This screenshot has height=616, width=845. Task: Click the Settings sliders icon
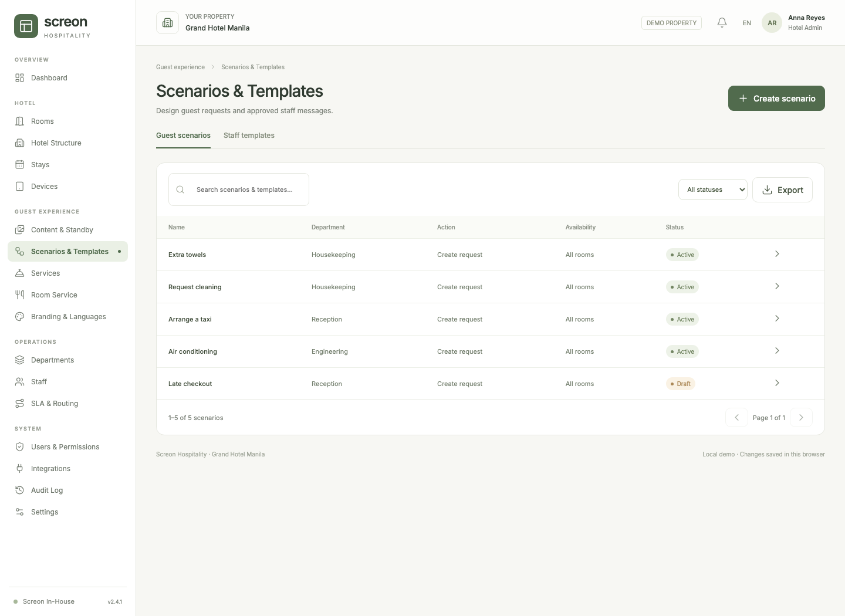[19, 512]
